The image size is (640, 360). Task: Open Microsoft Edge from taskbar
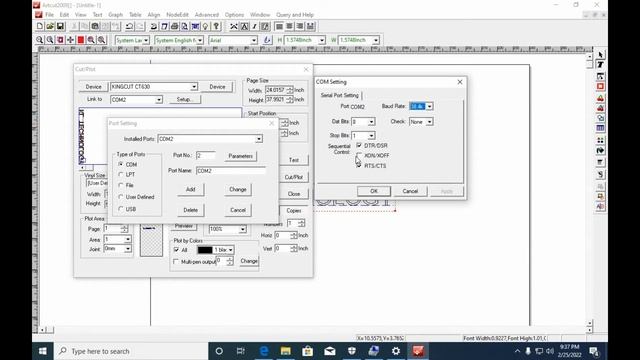[x=264, y=351]
